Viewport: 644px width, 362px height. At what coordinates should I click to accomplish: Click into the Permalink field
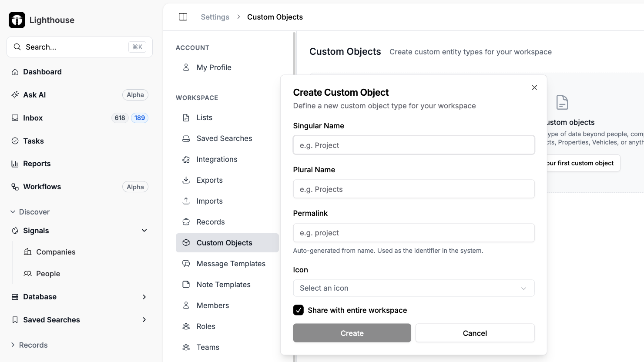point(414,233)
